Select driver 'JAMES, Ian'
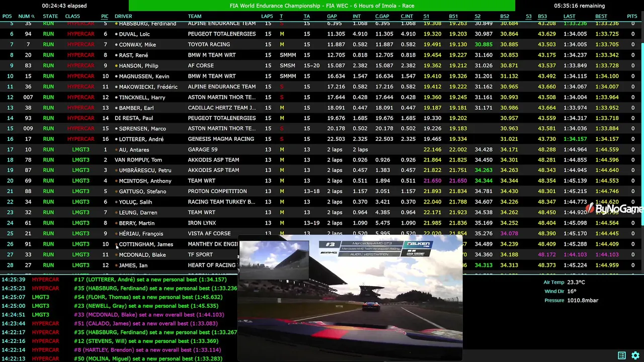 point(133,265)
